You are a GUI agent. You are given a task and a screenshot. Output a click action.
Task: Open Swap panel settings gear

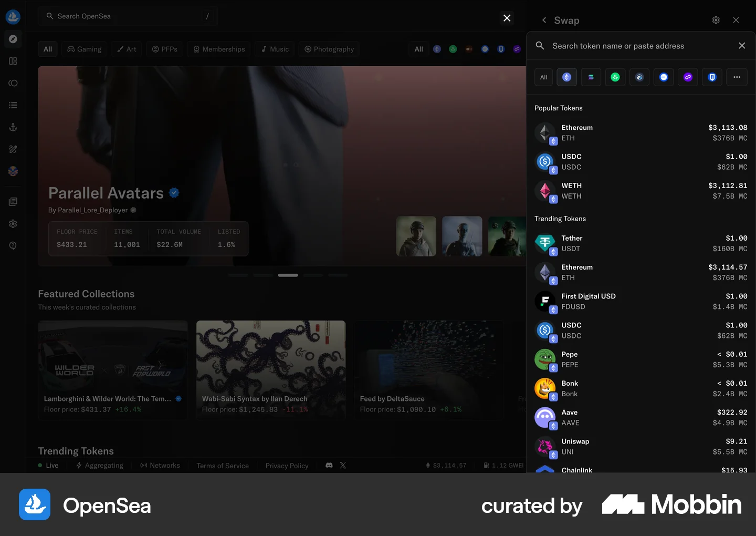(716, 20)
